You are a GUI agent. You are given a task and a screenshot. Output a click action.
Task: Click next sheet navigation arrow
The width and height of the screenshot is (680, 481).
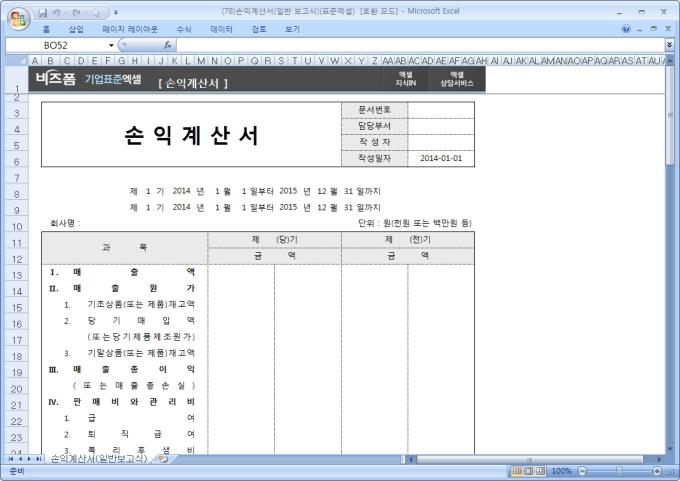pos(29,459)
